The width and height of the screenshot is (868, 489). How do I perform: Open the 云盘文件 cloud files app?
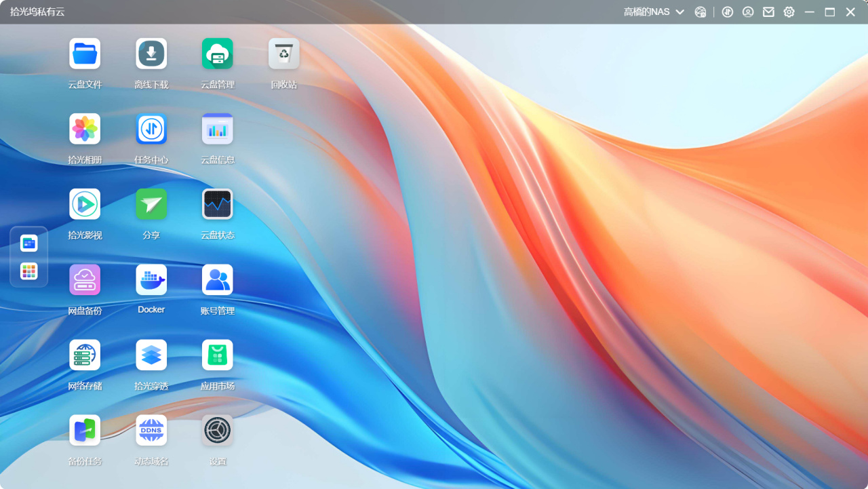[x=85, y=54]
